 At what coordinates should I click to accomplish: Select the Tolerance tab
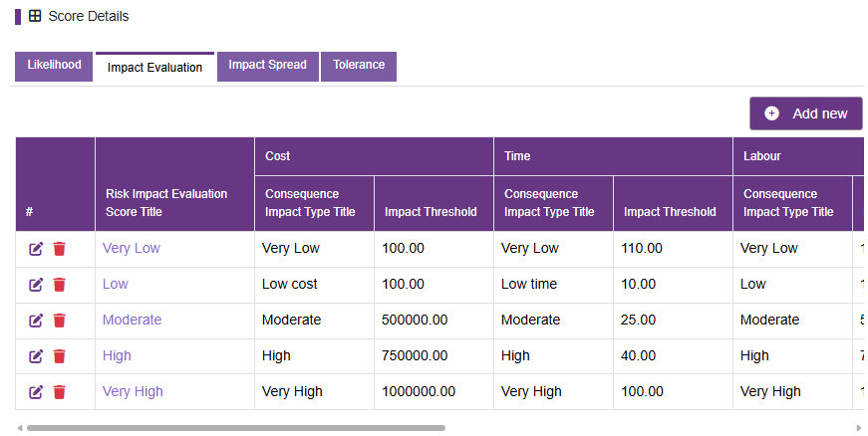tap(359, 67)
